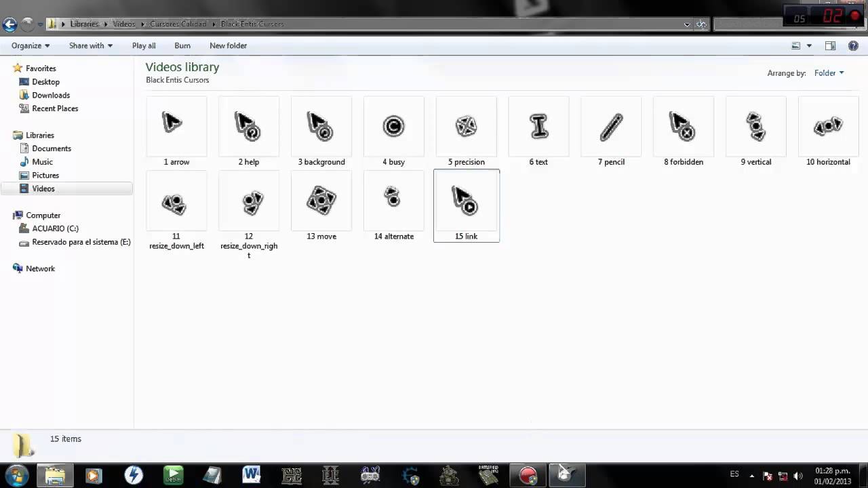868x488 pixels.
Task: Click Cursores Calidad in the address bar
Action: pos(178,24)
